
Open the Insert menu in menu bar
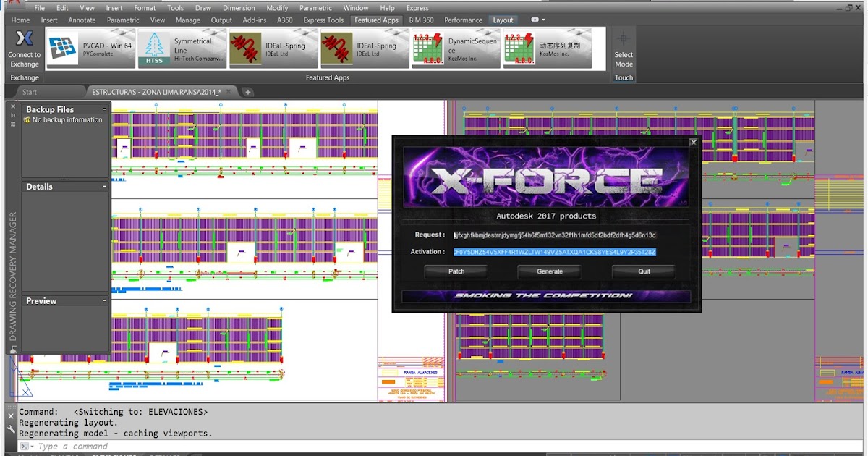(114, 8)
